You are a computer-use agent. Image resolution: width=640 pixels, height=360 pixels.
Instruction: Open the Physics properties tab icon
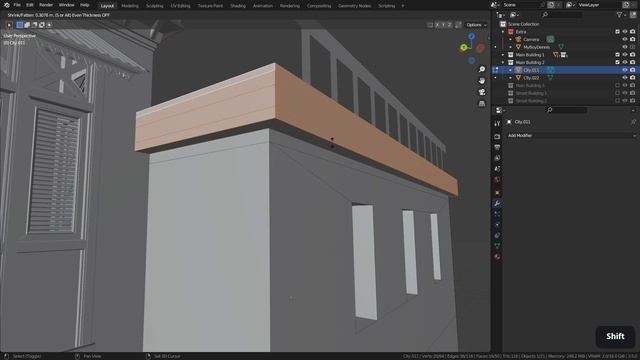tap(497, 224)
